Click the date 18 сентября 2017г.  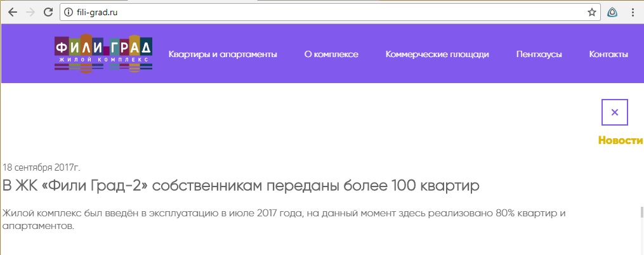41,167
